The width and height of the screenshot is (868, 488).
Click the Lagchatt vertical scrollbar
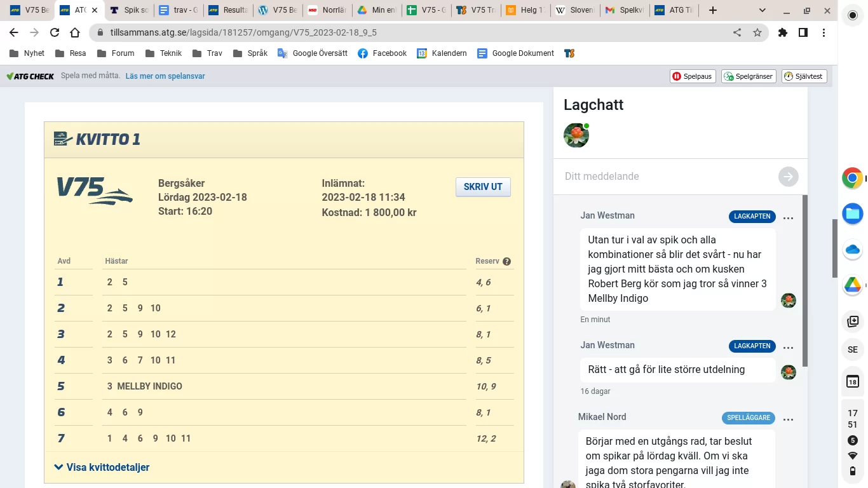(x=804, y=280)
